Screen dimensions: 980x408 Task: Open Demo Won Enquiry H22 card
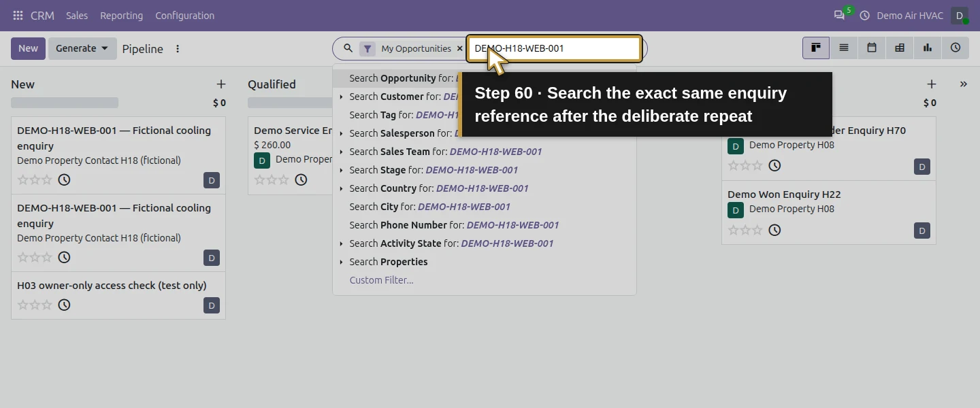(828, 213)
